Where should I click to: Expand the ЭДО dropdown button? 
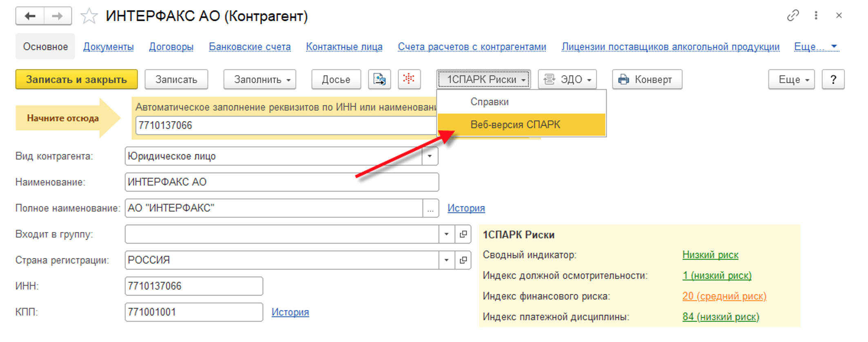567,79
